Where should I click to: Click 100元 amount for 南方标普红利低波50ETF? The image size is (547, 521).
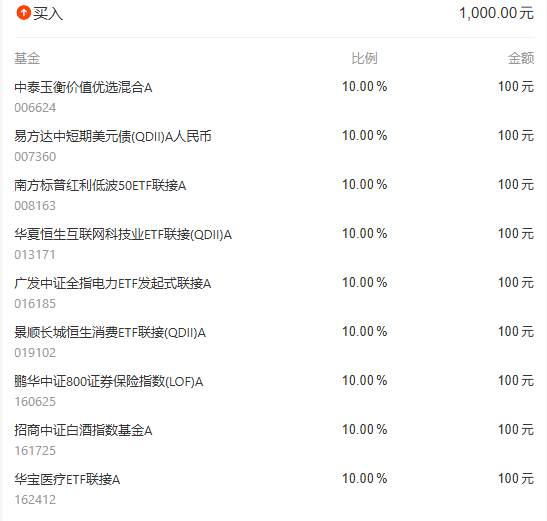tap(516, 185)
